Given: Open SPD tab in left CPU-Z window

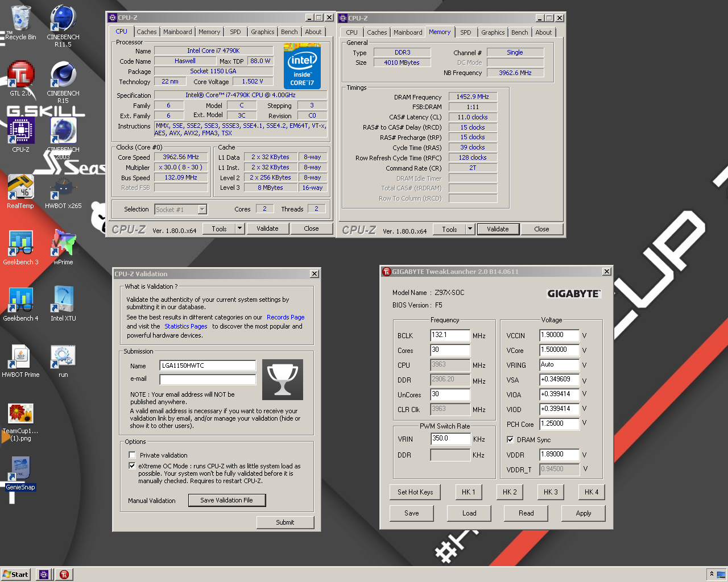Looking at the screenshot, I should (235, 32).
